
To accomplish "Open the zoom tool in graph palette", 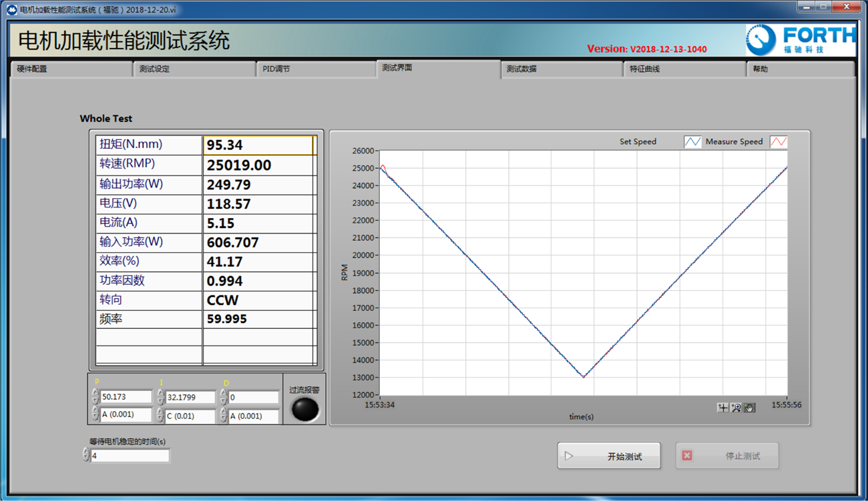I will (x=736, y=408).
